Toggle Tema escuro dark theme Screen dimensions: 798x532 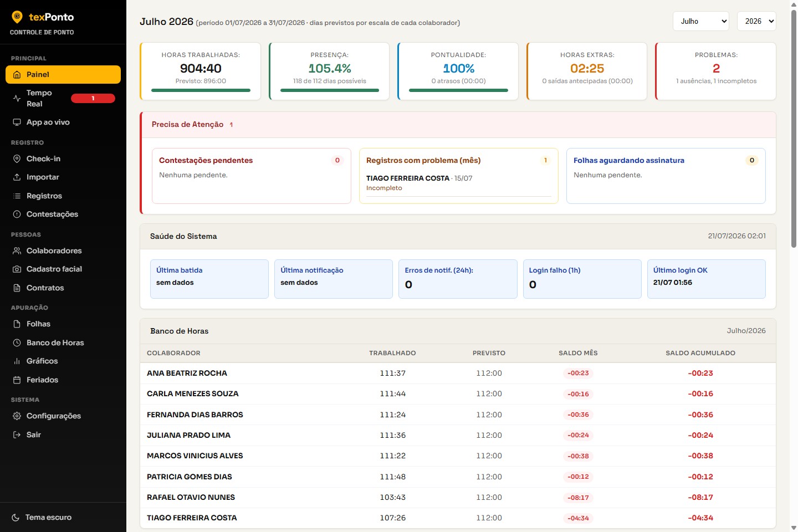click(63, 518)
